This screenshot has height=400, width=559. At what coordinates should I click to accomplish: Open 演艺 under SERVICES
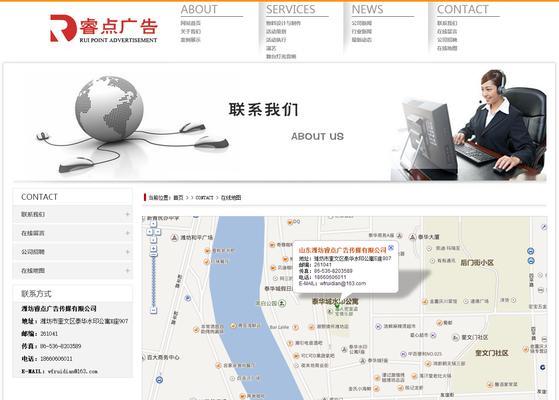(271, 48)
